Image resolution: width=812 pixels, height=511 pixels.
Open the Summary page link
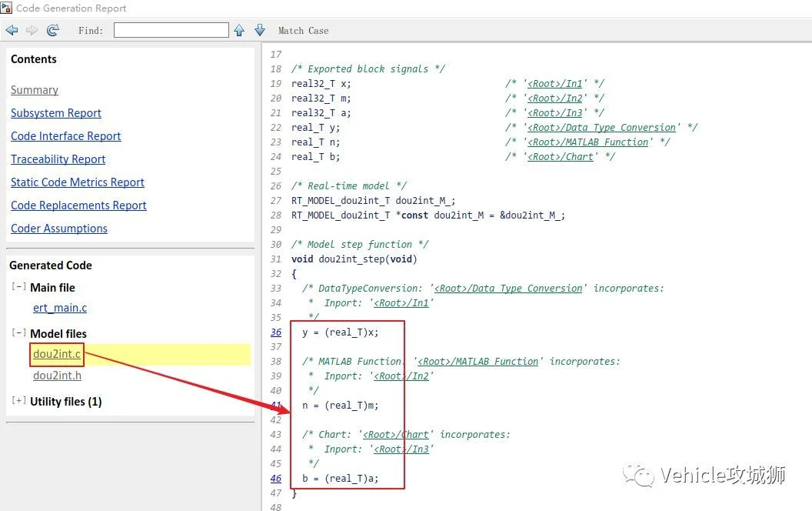(x=35, y=90)
